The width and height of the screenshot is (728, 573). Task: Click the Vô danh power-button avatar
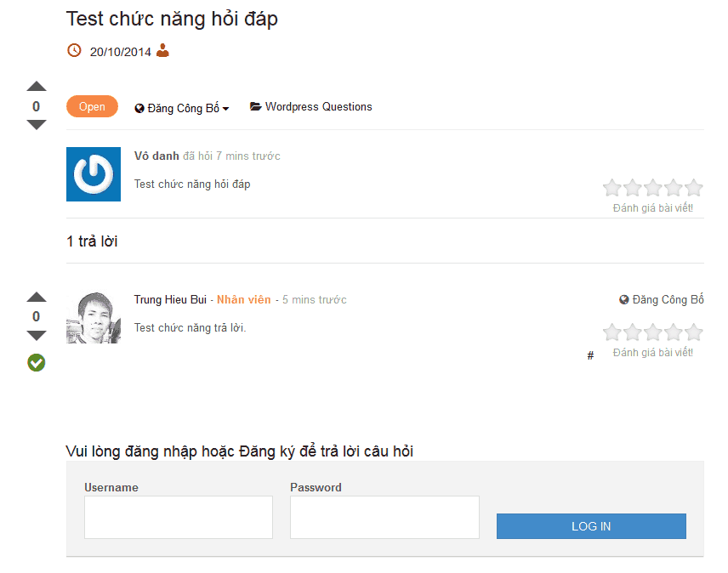pyautogui.click(x=94, y=174)
